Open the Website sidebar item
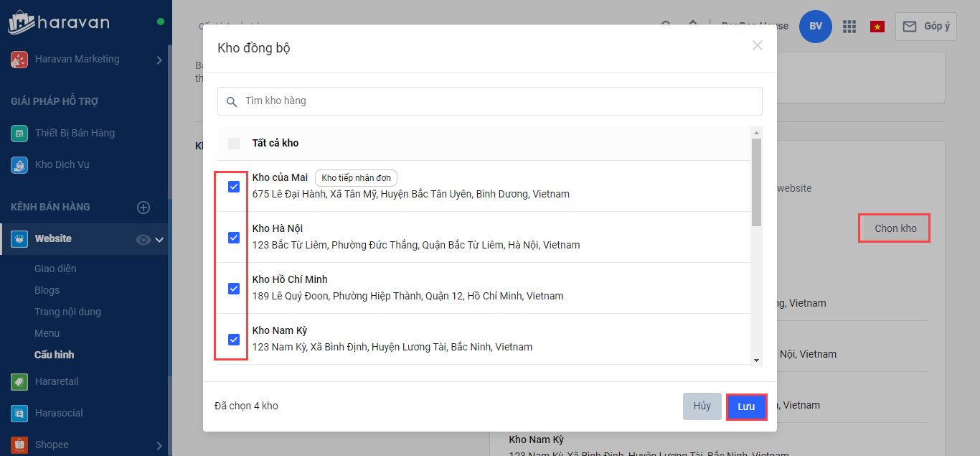Screen dimensions: 980x456 pyautogui.click(x=85, y=239)
